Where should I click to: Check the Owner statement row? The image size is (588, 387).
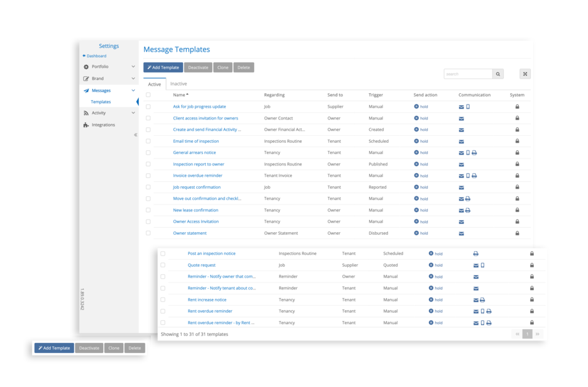[x=148, y=233]
